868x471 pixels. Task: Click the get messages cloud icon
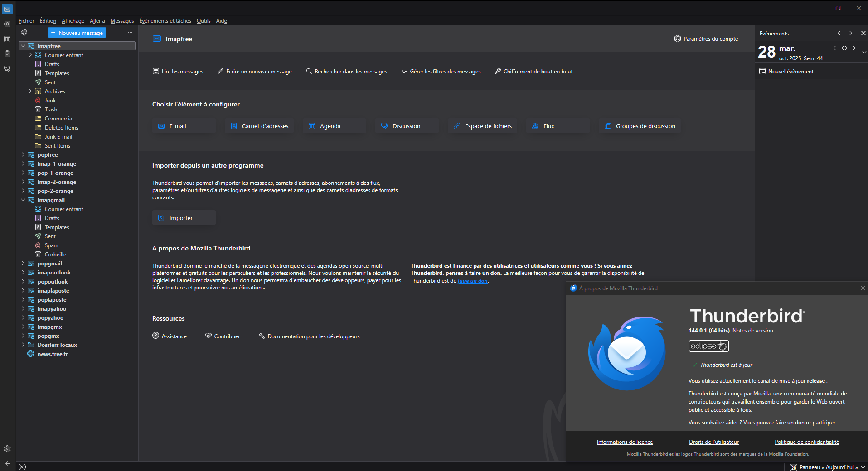(x=24, y=33)
